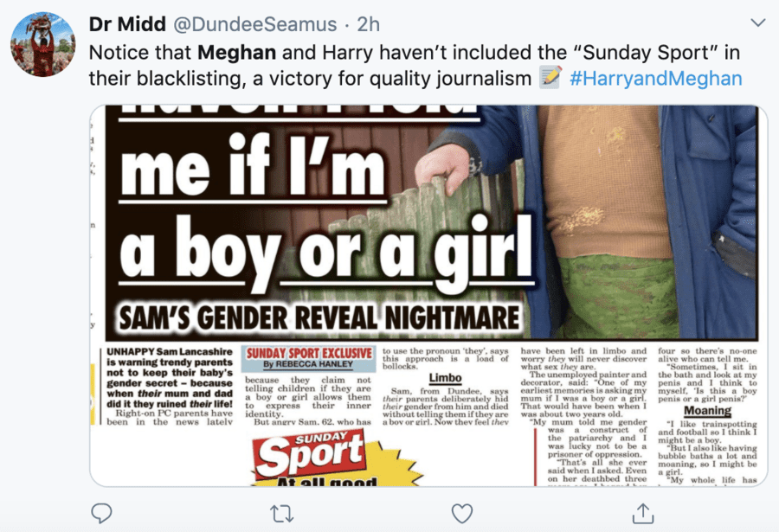The height and width of the screenshot is (532, 779).
Task: Expand the tweet options chevron menu
Action: coord(756,22)
